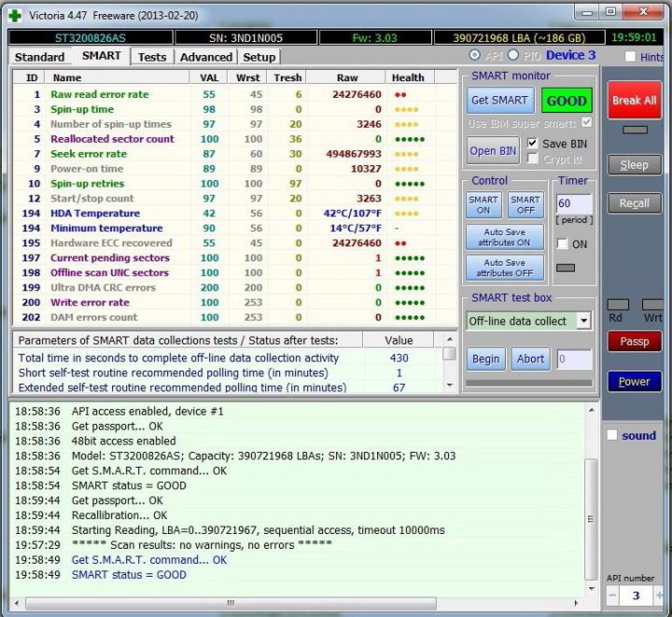
Task: Switch to the Tests tab
Action: click(x=151, y=57)
